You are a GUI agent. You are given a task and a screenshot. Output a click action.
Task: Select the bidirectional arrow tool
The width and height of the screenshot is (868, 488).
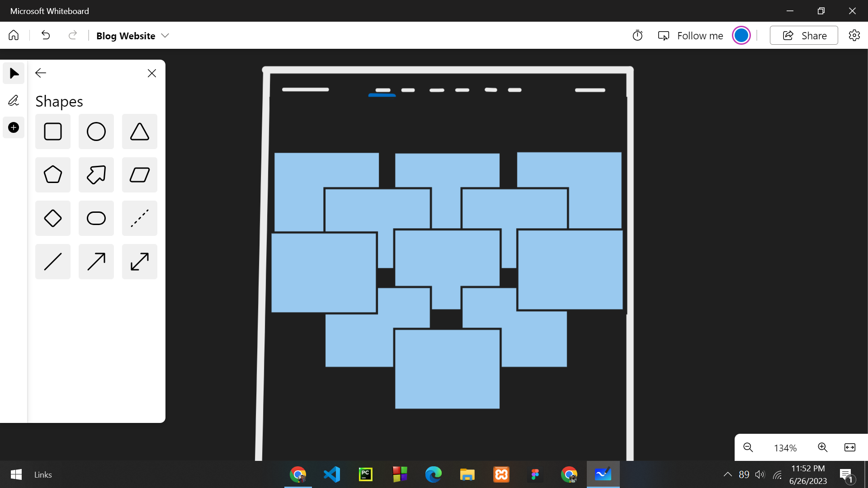point(139,261)
